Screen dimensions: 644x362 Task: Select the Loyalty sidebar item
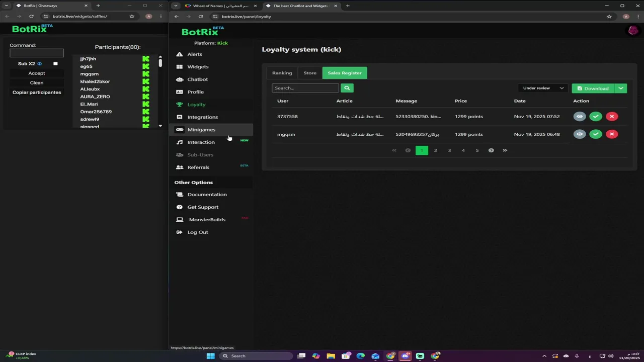(x=196, y=105)
